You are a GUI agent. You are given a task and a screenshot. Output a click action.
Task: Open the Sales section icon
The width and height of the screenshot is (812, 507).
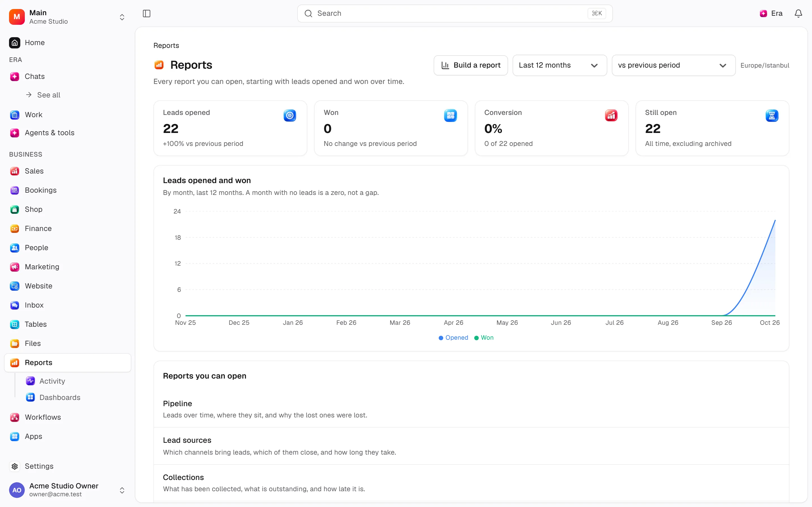pyautogui.click(x=14, y=171)
